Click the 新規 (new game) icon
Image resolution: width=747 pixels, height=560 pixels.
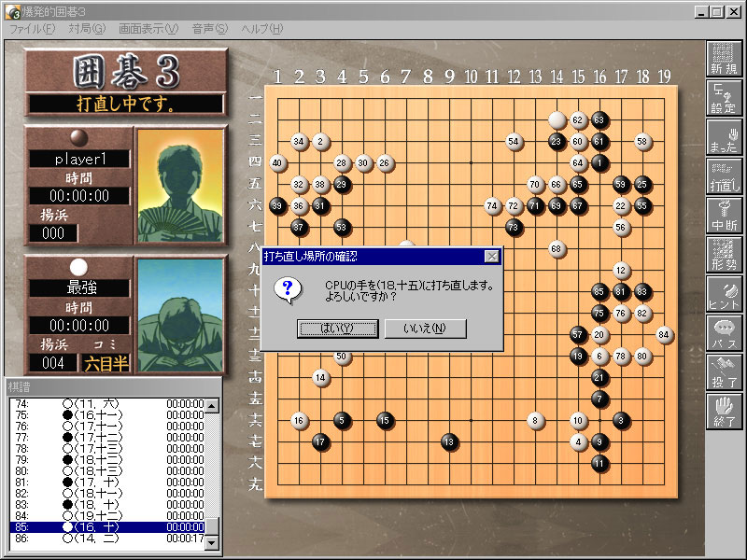tap(724, 61)
